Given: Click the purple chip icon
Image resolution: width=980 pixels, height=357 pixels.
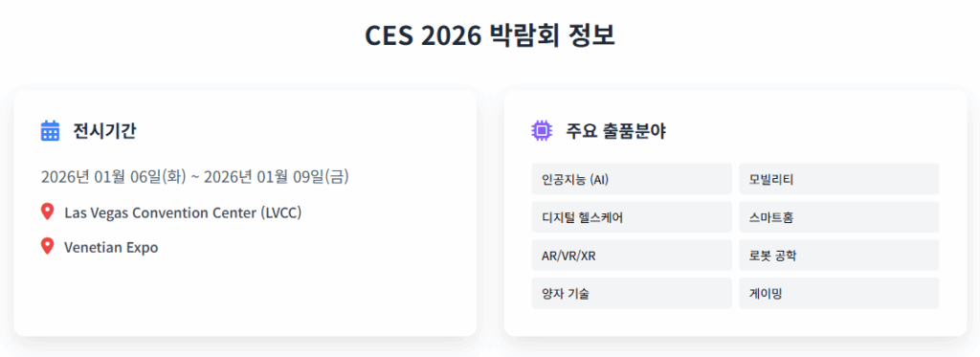Looking at the screenshot, I should [542, 131].
